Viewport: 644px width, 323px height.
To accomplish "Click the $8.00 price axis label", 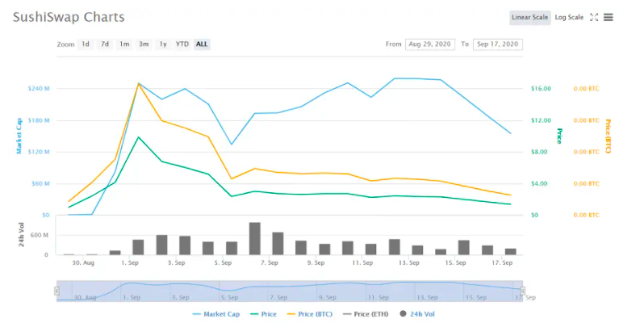I will pos(539,152).
